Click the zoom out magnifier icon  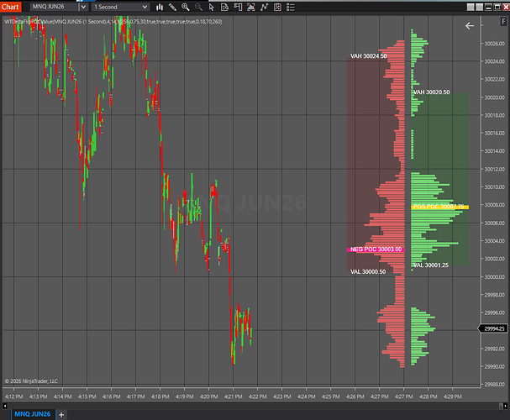coord(198,8)
